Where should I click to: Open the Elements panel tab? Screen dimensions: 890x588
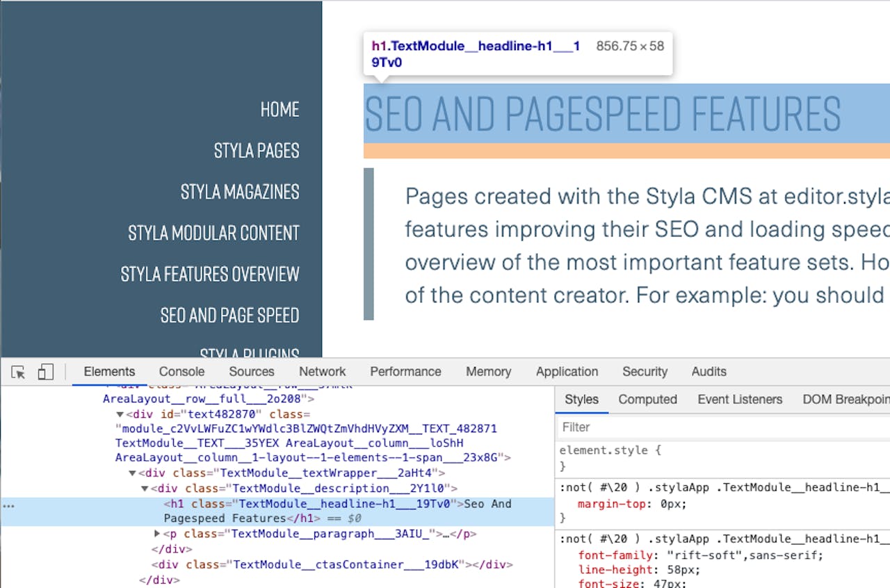(x=109, y=372)
